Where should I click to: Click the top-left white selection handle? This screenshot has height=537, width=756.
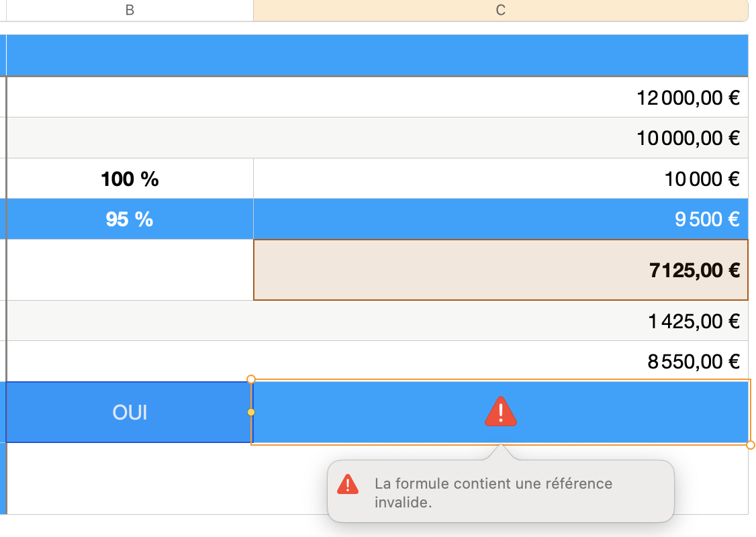pos(251,379)
